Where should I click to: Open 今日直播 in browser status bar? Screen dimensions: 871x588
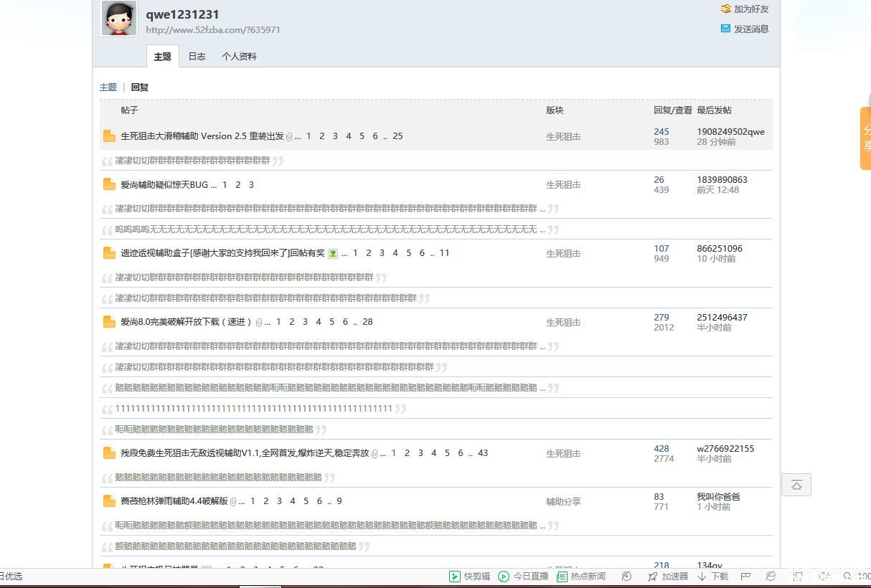(523, 577)
